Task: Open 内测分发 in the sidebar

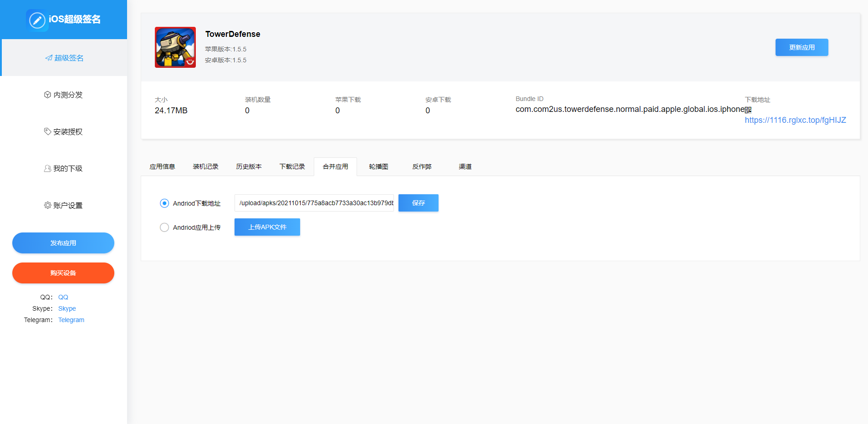Action: pos(63,95)
